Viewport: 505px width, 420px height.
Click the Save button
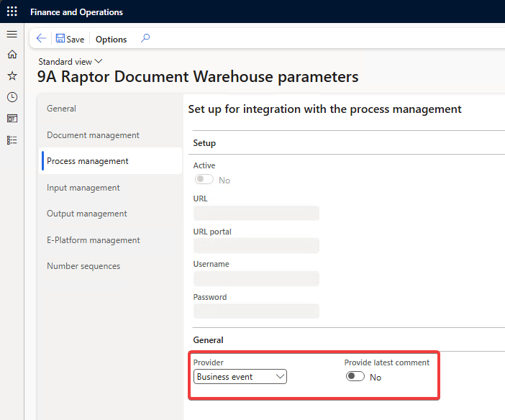(70, 39)
